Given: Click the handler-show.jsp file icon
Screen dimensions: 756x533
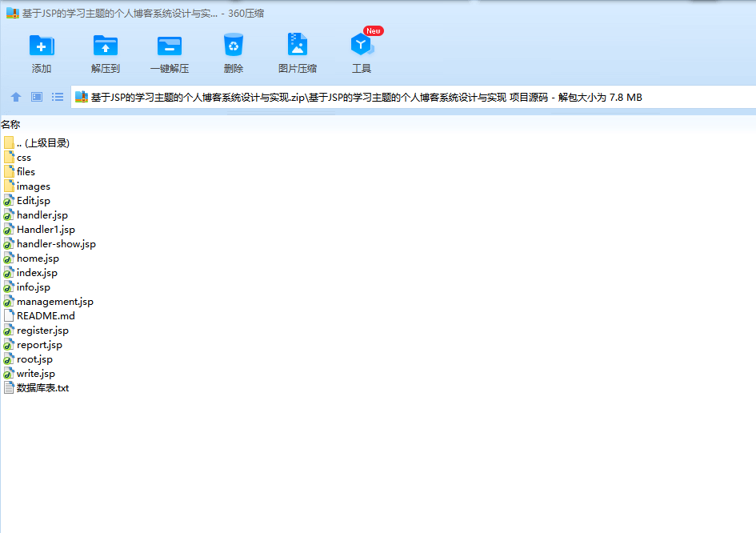Looking at the screenshot, I should [9, 244].
